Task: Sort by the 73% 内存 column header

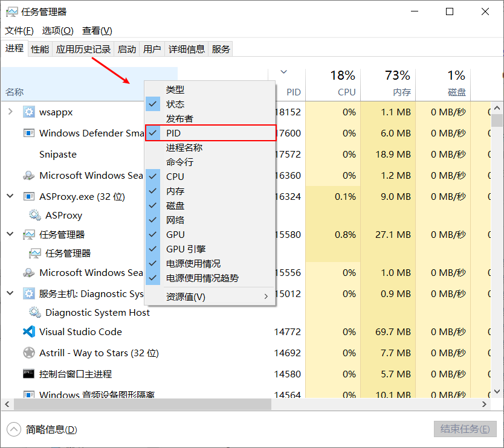Action: (x=388, y=85)
